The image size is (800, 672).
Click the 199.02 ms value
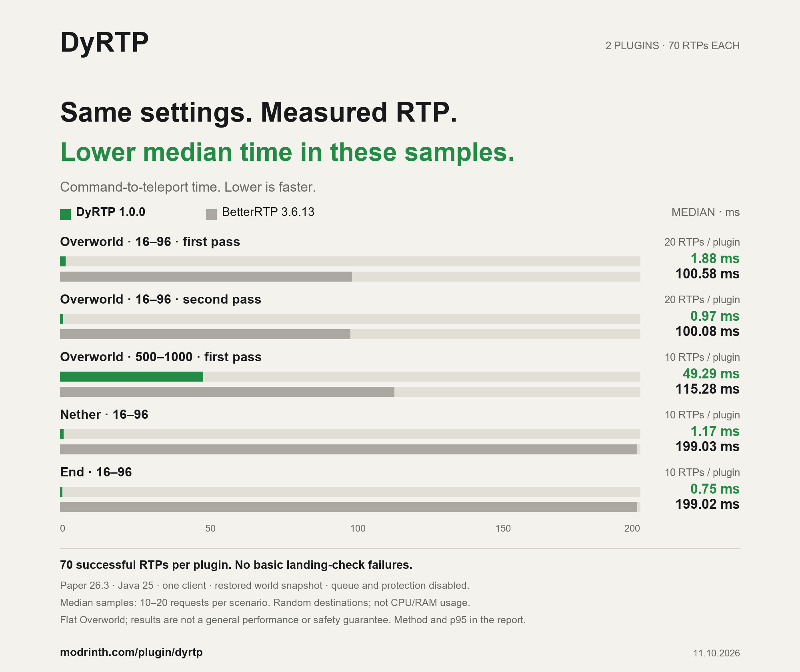(x=708, y=504)
